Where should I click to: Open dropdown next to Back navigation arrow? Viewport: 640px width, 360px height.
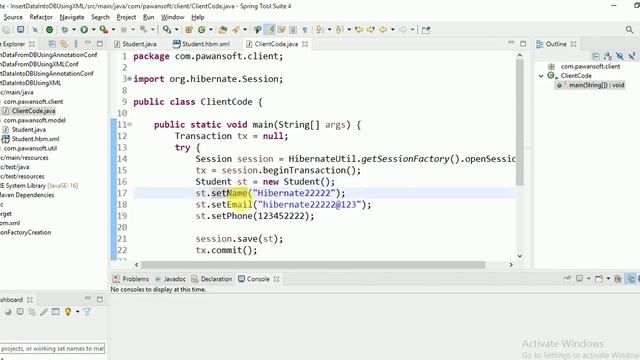[393, 29]
